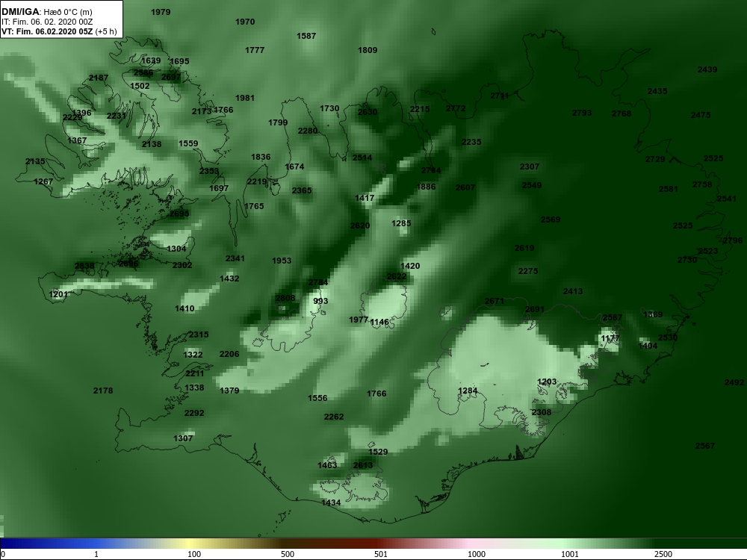Click the map title 'DMI/IGA: Hæð 0°C (m)'
This screenshot has height=560, width=747.
tap(47, 12)
